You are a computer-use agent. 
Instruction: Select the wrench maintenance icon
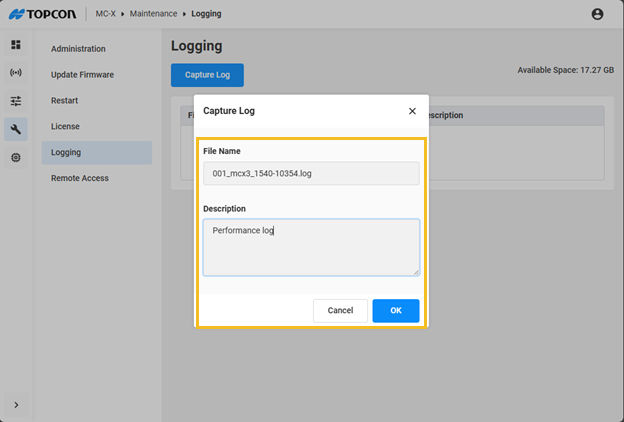[x=16, y=129]
